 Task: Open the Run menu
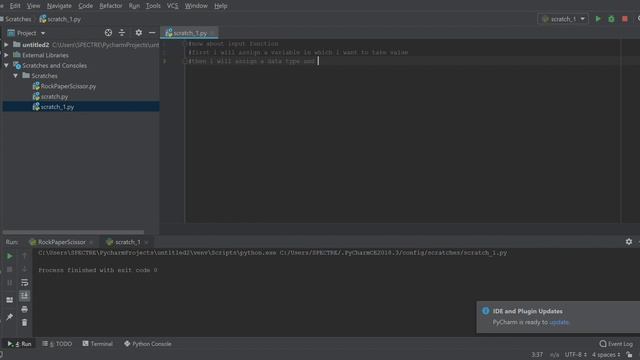pos(134,6)
